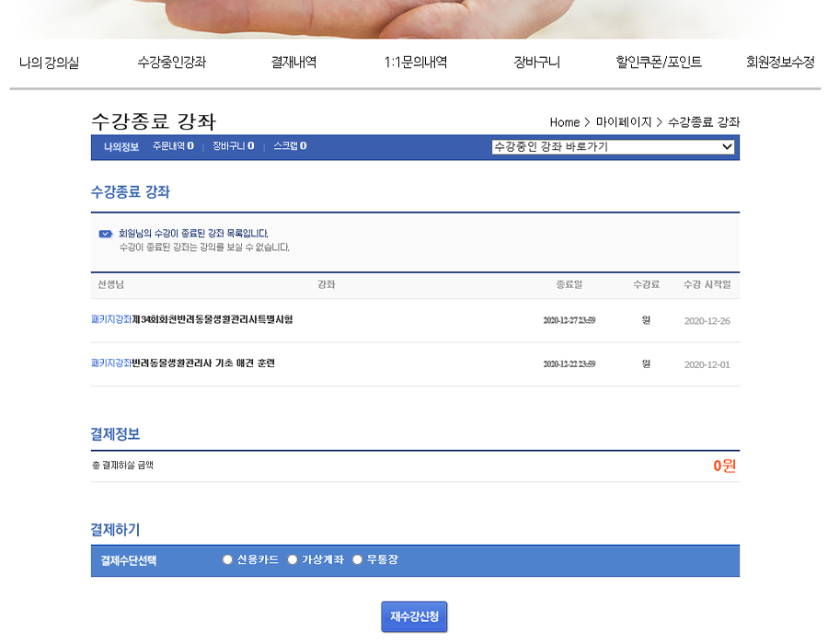Go to 회원정보수정 in the top menu
Image resolution: width=828 pixels, height=644 pixels.
point(780,63)
